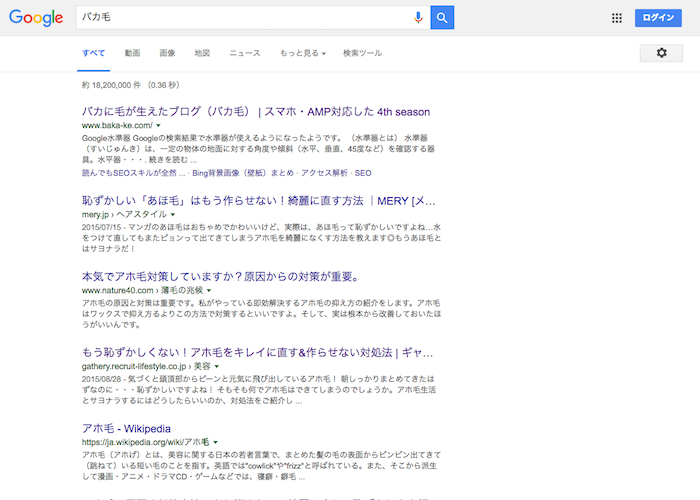Open the Google apps grid

[617, 18]
